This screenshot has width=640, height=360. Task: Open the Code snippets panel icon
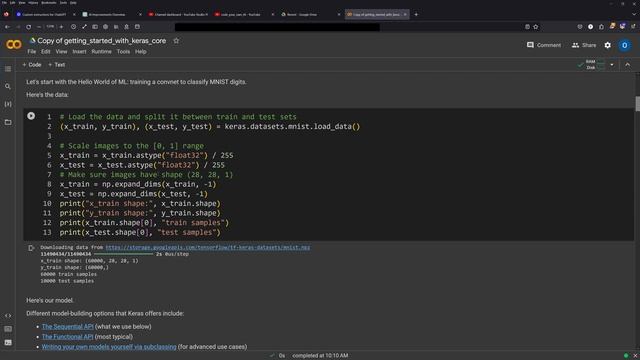pos(8,316)
